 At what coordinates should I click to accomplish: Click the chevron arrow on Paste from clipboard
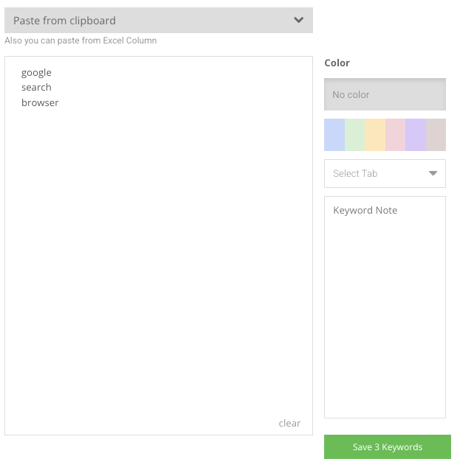coord(298,20)
